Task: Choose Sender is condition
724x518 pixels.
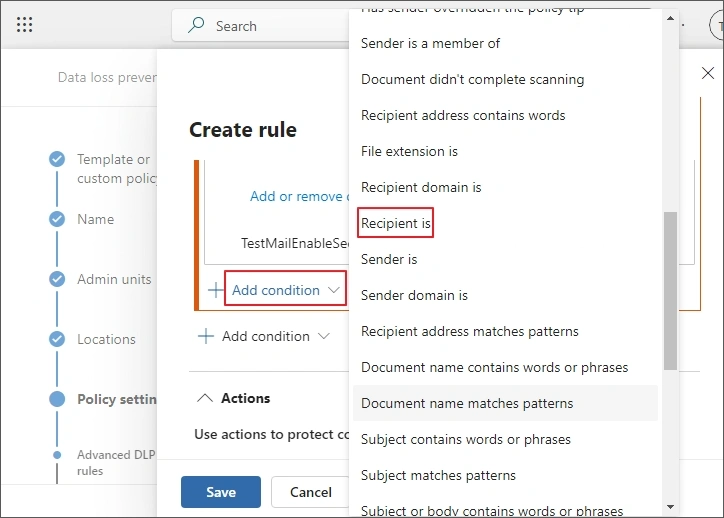Action: click(x=506, y=259)
